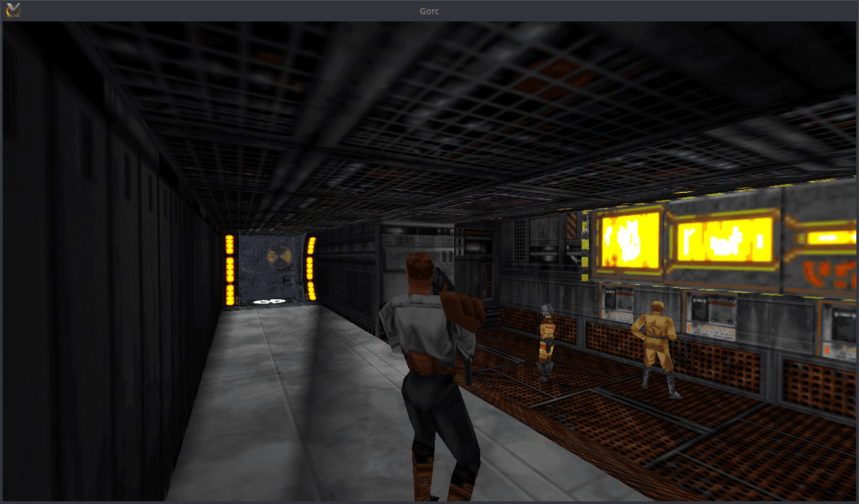Click the player character holding a gun
The height and width of the screenshot is (504, 859).
click(x=432, y=375)
